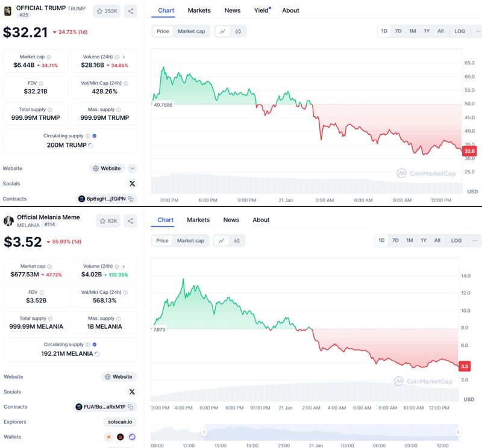The height and width of the screenshot is (448, 482).
Task: Click the share icon for OFFICIAL TRUMP
Action: tap(131, 11)
